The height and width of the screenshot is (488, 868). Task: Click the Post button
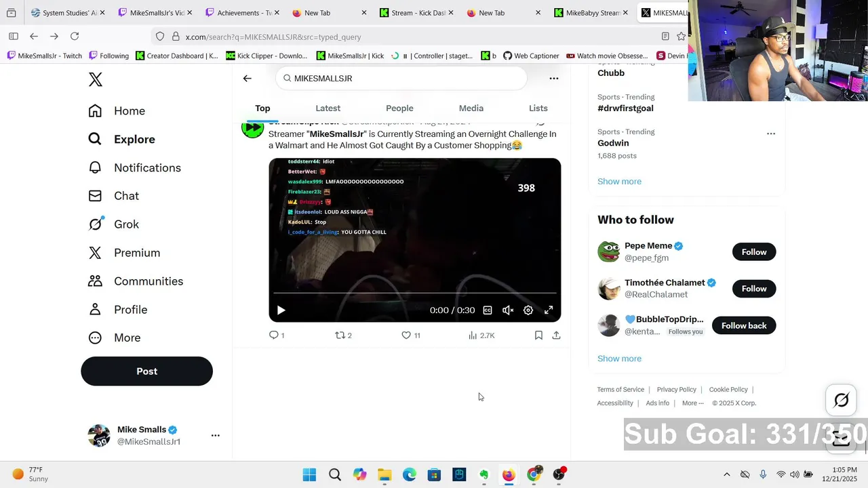tap(146, 371)
